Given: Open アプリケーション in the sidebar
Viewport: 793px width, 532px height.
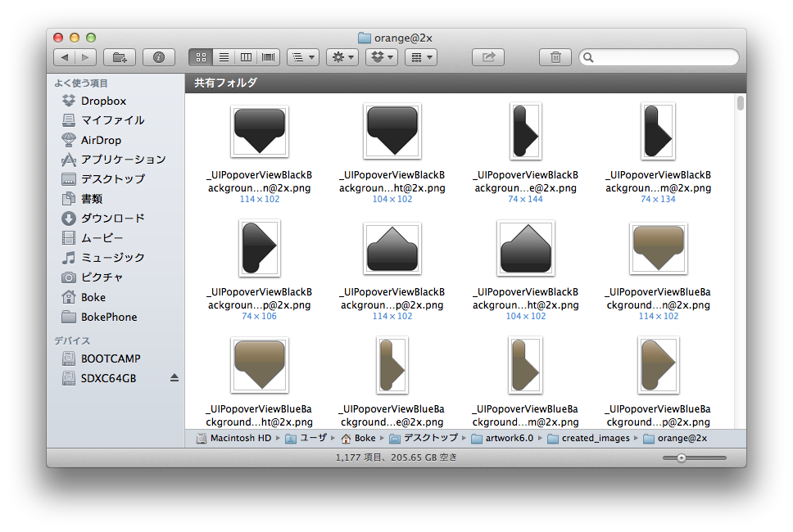Looking at the screenshot, I should coord(114,160).
